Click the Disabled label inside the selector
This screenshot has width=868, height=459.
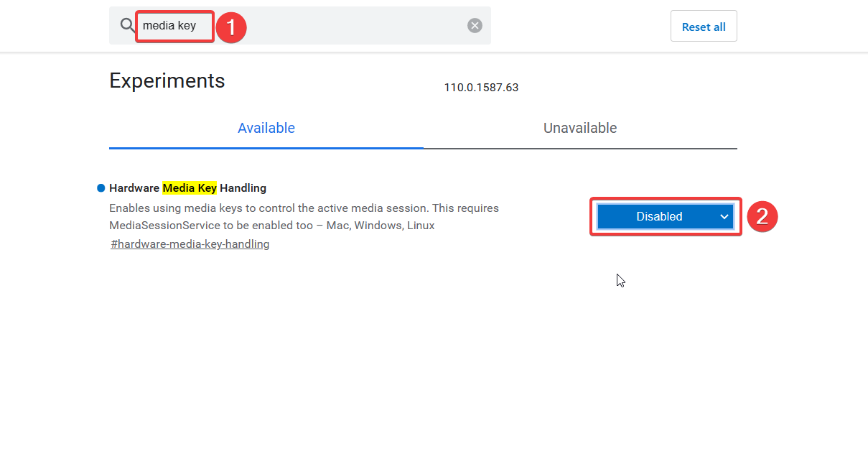click(659, 216)
